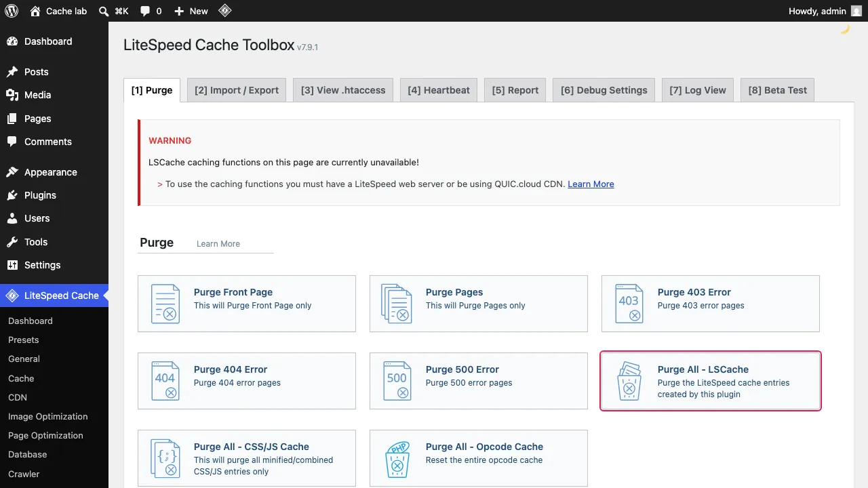This screenshot has height=488, width=868.
Task: Open the LiteSpeed diamond icon in admin bar
Action: pos(225,11)
